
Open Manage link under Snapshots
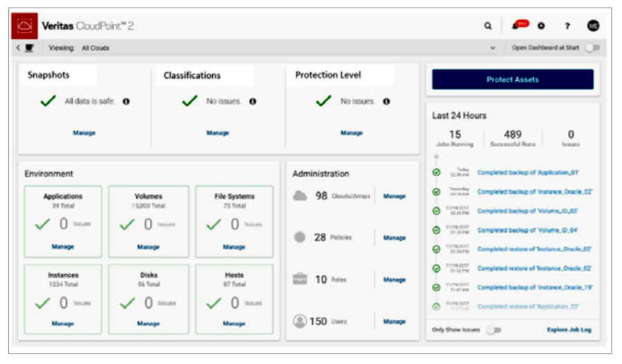[x=84, y=133]
